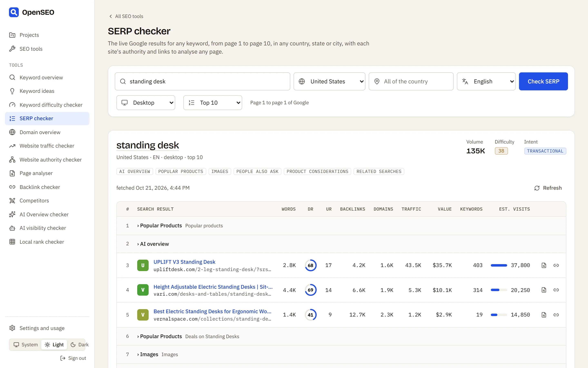This screenshot has width=588, height=368.
Task: Click the sign out arrow icon
Action: (x=63, y=358)
